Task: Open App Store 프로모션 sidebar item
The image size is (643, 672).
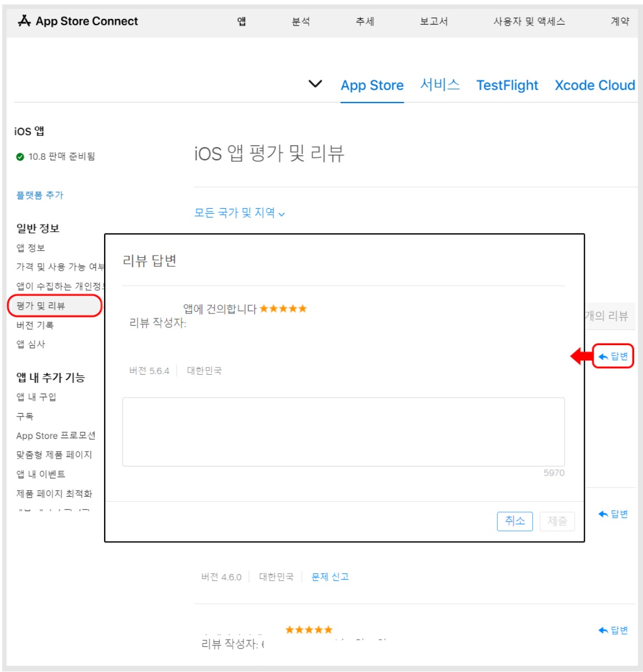Action: click(56, 435)
